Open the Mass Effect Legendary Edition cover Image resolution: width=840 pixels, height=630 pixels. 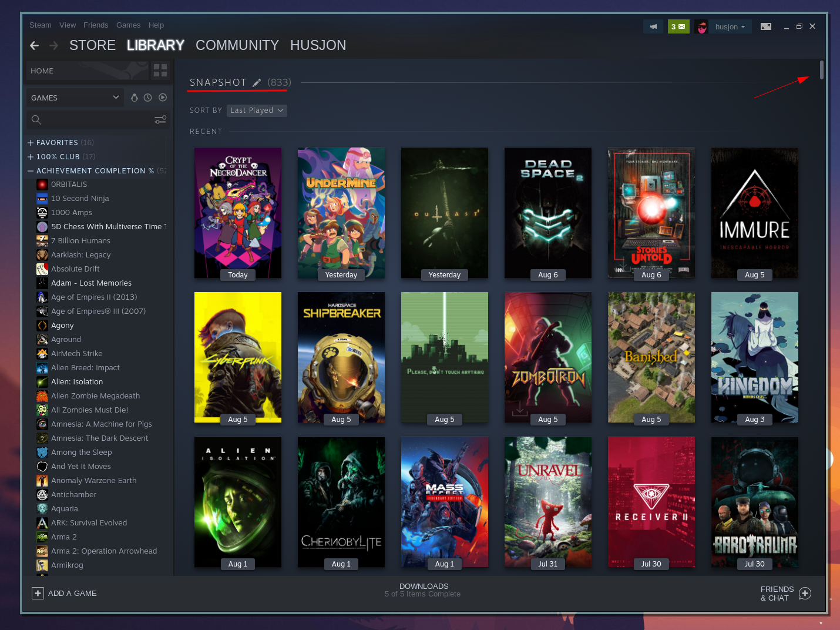coord(445,502)
